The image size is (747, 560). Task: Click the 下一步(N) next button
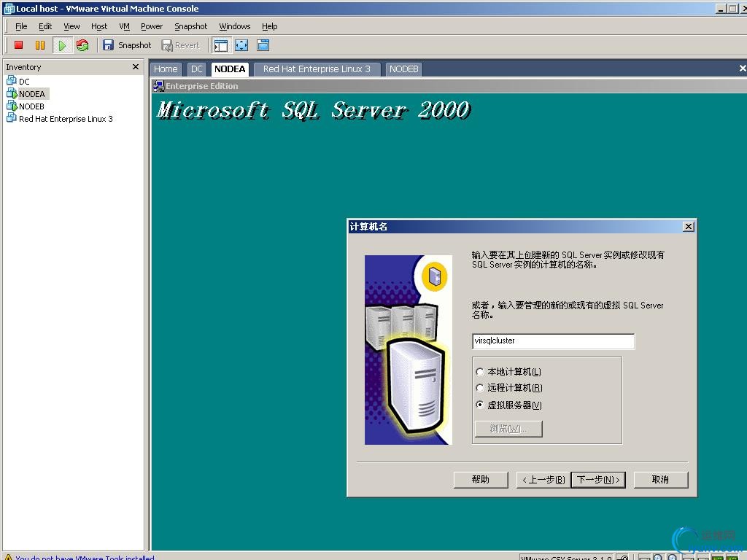click(x=598, y=480)
